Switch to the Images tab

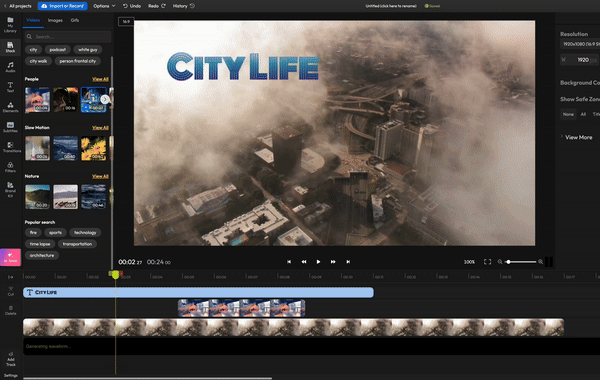[x=55, y=20]
